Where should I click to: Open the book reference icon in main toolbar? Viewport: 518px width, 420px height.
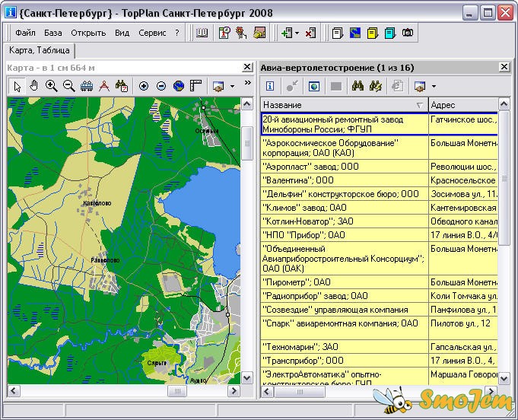click(202, 33)
